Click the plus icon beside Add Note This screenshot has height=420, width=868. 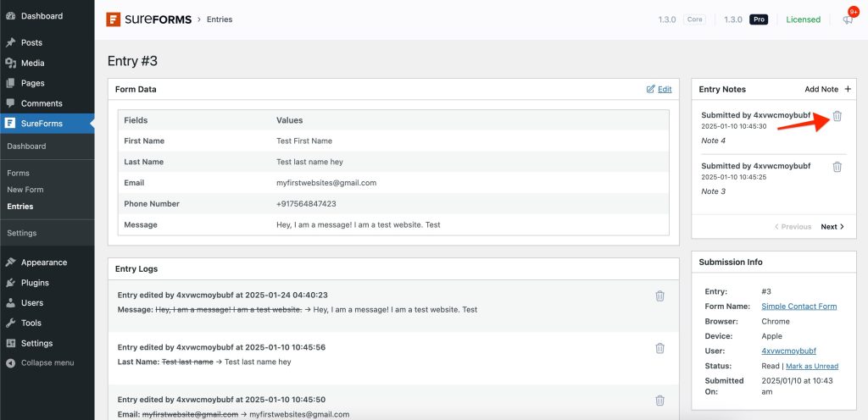click(x=848, y=89)
